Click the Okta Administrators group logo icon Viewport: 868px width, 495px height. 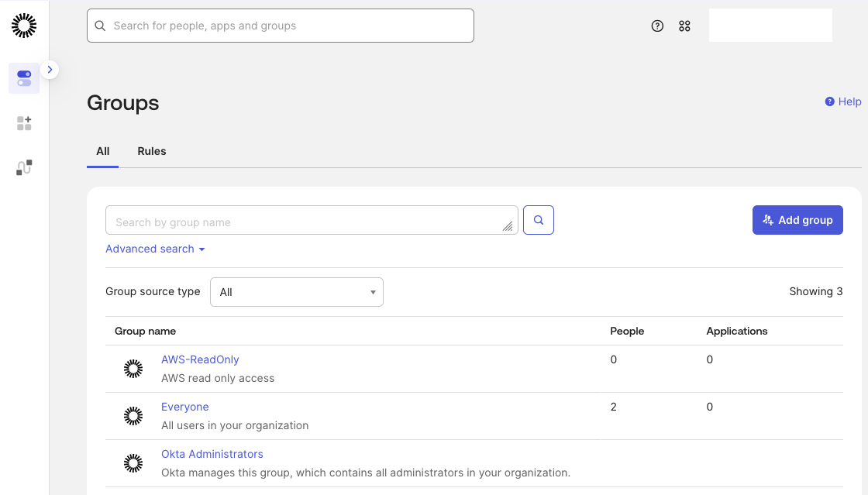pos(133,463)
